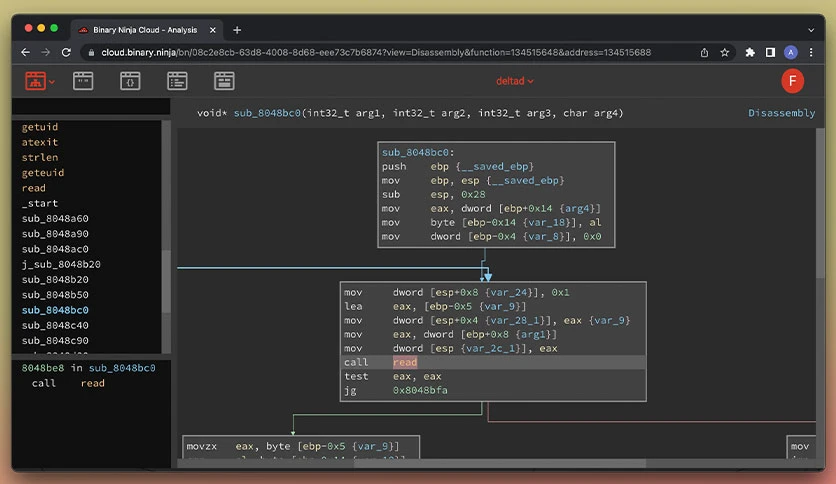Open browser extensions puzzle icon
This screenshot has height=484, width=836.
(x=750, y=52)
